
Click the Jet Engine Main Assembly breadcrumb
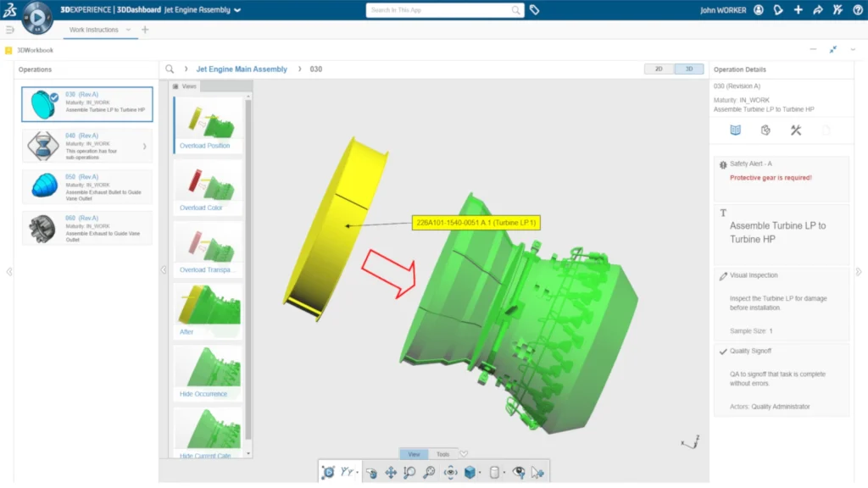242,69
